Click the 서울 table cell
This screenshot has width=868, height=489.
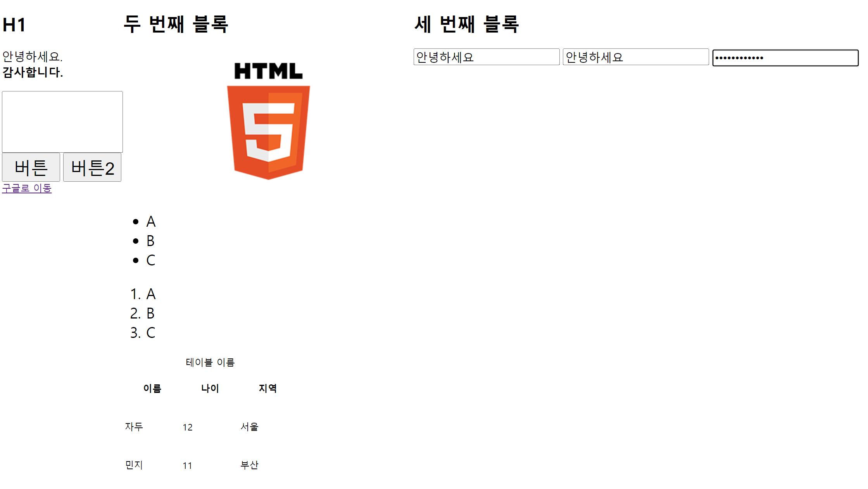[x=249, y=427]
